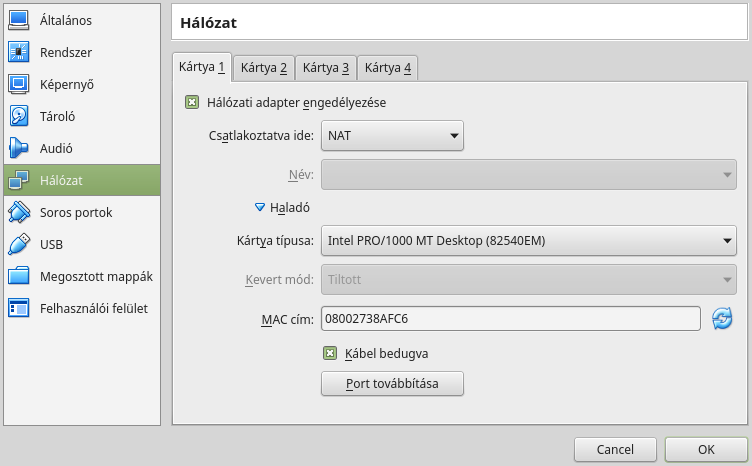
Task: Open the USB plug icon
Action: (x=19, y=245)
